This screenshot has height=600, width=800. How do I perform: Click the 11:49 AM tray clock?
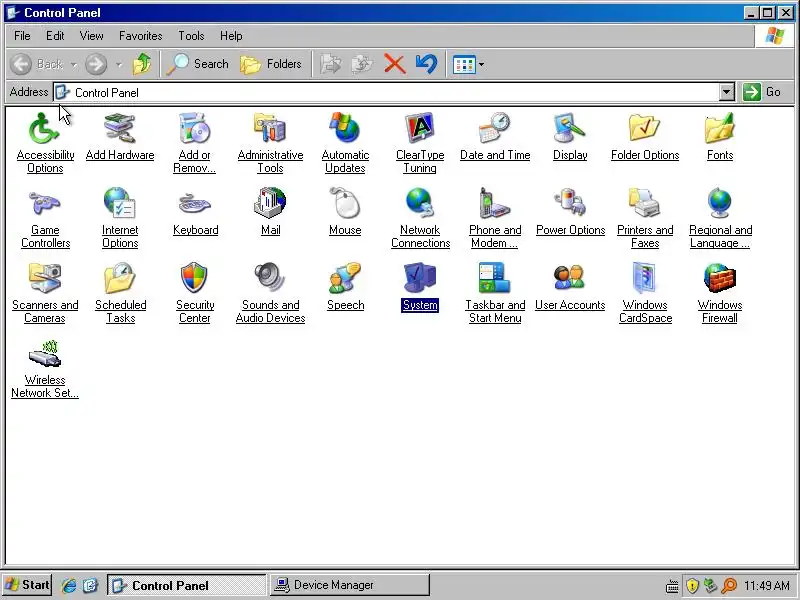(767, 585)
